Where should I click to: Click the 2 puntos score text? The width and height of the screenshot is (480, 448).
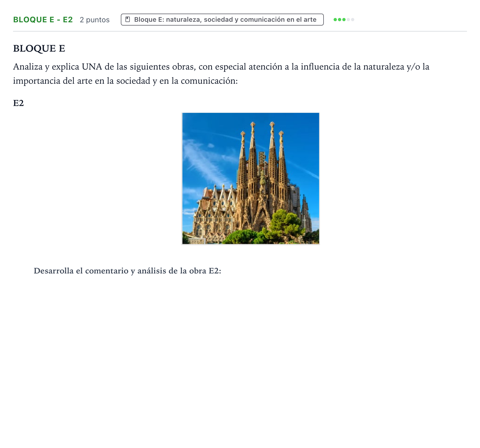tap(95, 20)
